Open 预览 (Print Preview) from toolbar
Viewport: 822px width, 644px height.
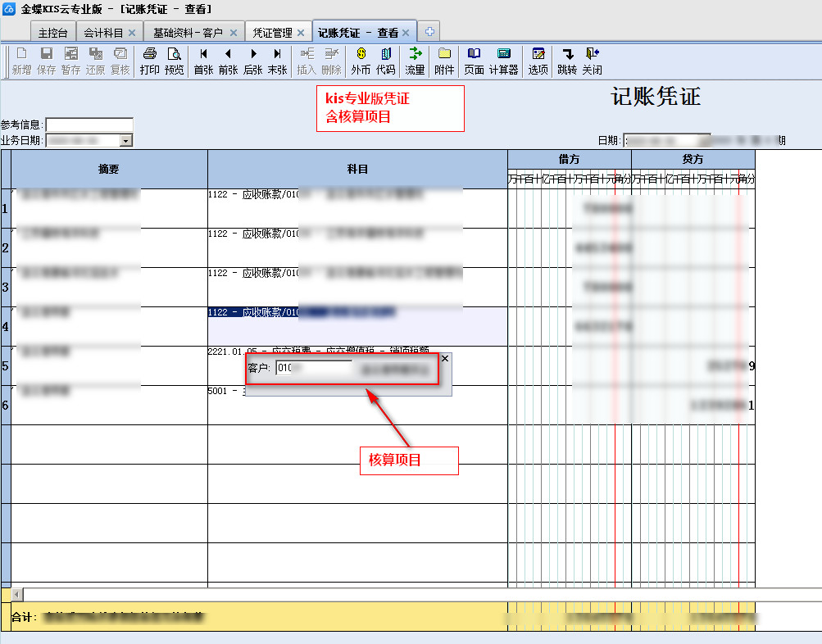(175, 61)
